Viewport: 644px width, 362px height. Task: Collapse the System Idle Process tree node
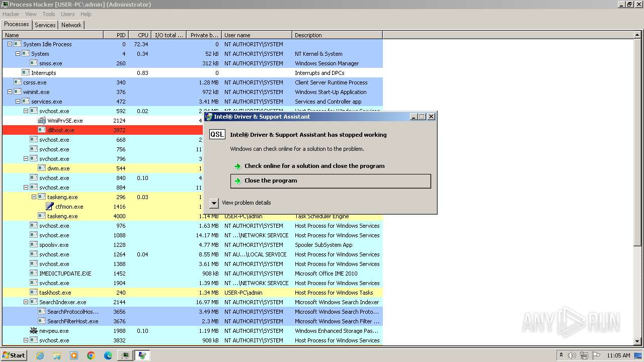coord(10,44)
